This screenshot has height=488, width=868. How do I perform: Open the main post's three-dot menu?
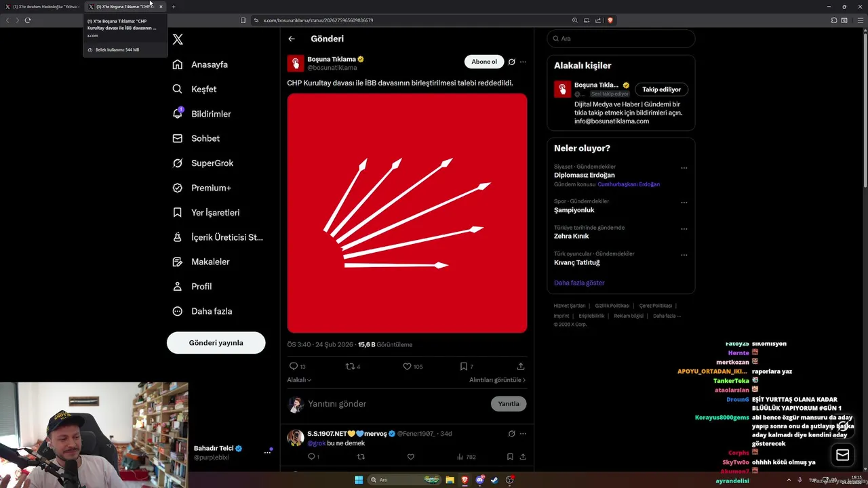click(523, 62)
